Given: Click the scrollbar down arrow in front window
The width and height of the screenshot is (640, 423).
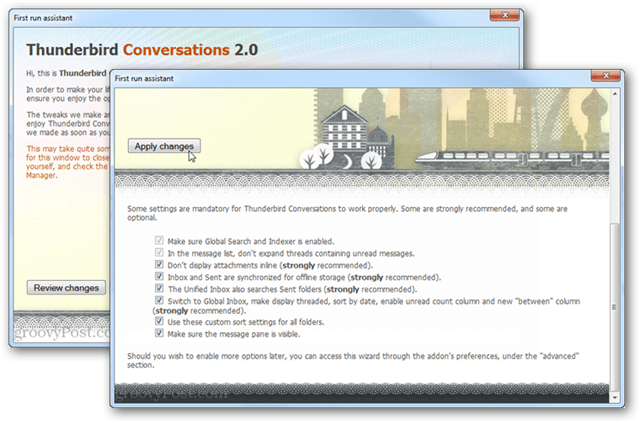Looking at the screenshot, I should [x=615, y=397].
